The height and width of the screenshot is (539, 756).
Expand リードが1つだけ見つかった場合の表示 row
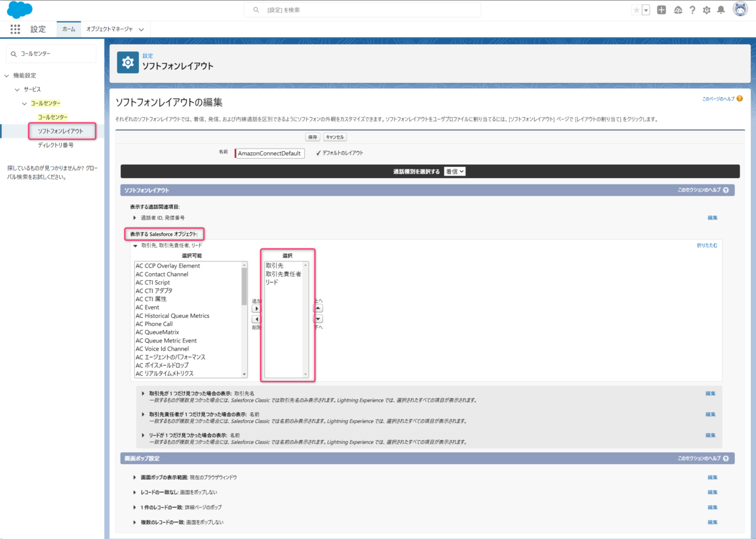point(143,435)
